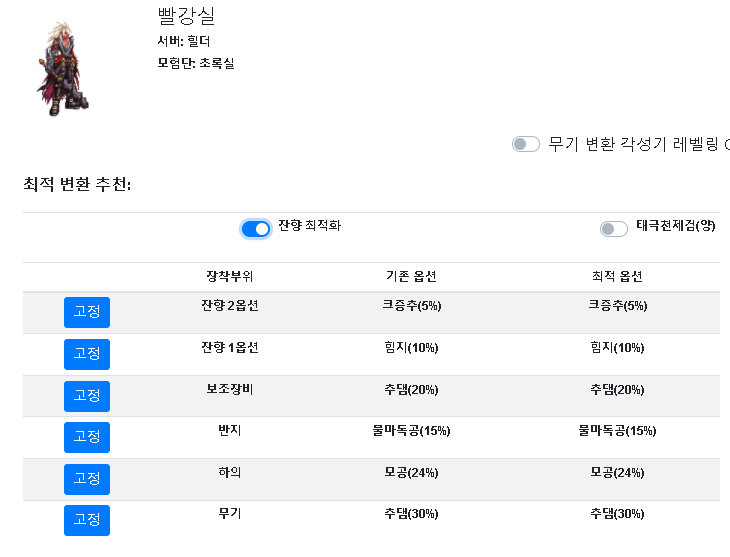The width and height of the screenshot is (730, 557).
Task: Click the 장착부위 column header
Action: coord(230,277)
